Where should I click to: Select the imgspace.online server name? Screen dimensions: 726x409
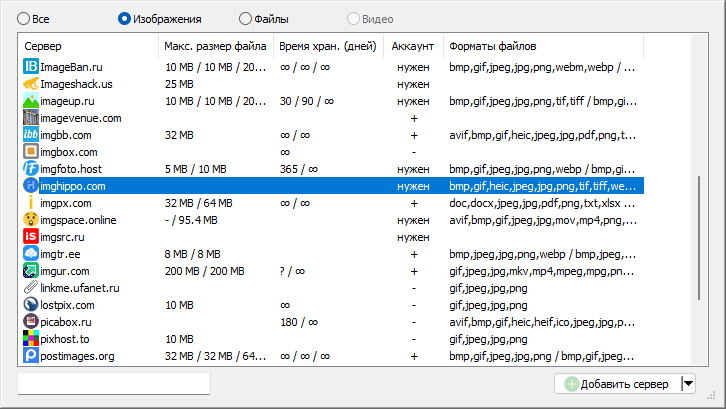[x=78, y=220]
